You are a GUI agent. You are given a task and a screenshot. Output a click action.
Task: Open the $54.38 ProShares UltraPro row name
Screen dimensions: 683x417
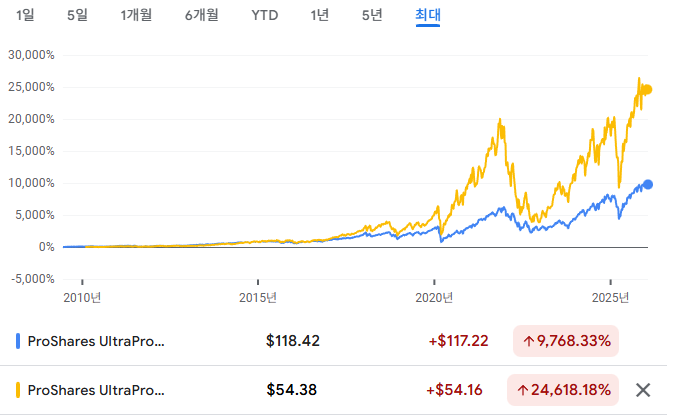click(96, 390)
